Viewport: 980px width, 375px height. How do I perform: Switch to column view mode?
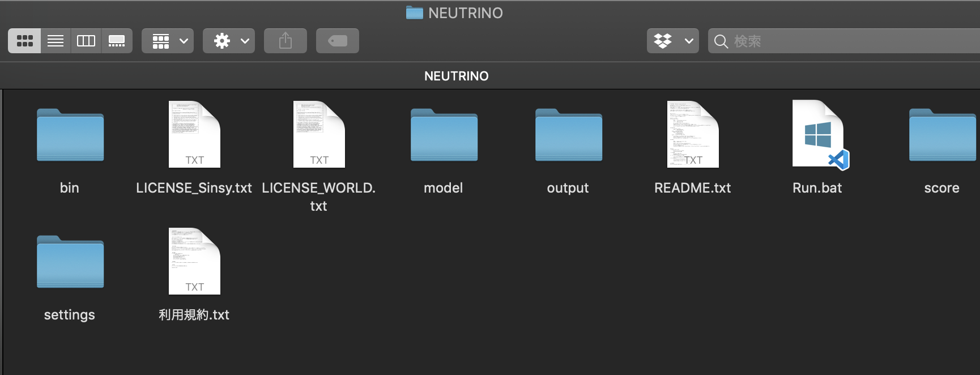pos(86,41)
